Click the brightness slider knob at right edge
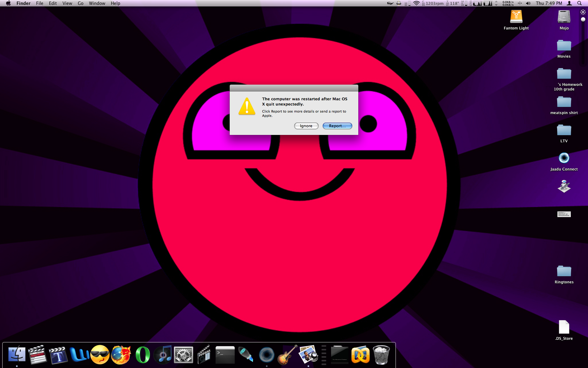The image size is (588, 368). click(583, 19)
